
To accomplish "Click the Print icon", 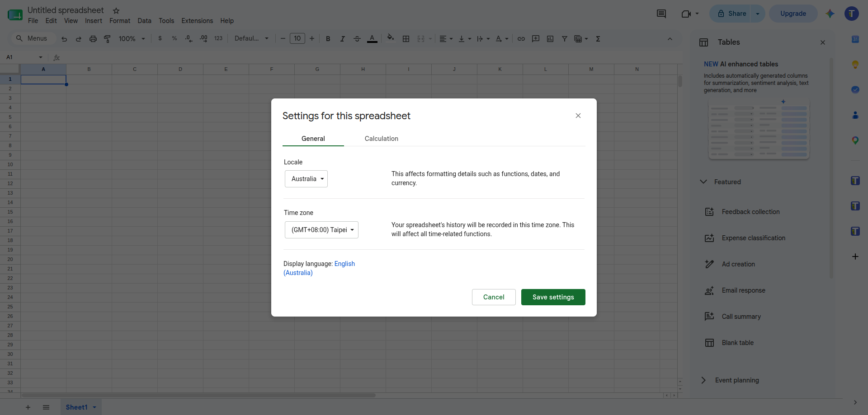I will point(93,39).
